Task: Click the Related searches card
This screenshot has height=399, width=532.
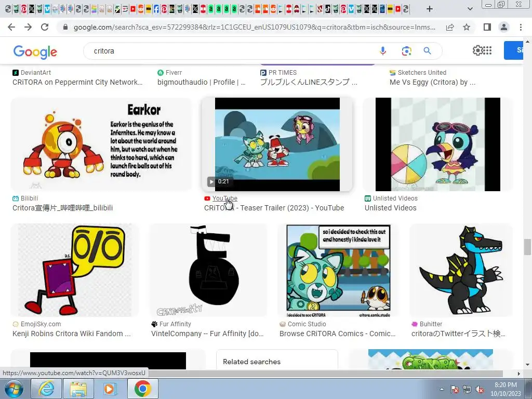Action: coord(277,360)
